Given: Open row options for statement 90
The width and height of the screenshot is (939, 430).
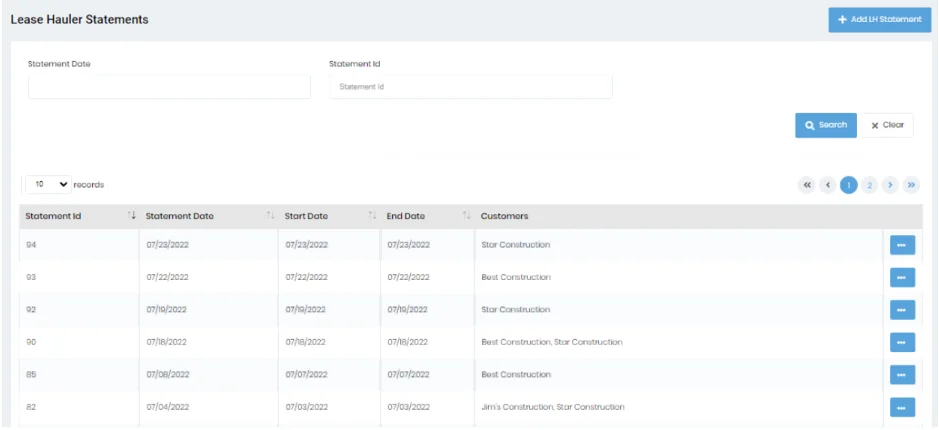Looking at the screenshot, I should [902, 342].
